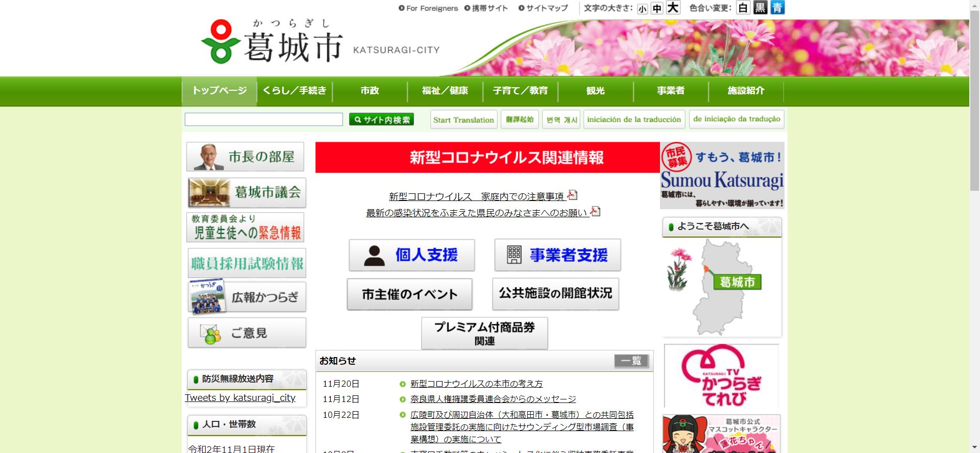
Task: Open the PDF icon beside 県民のみなさまへのお願い
Action: tap(595, 212)
